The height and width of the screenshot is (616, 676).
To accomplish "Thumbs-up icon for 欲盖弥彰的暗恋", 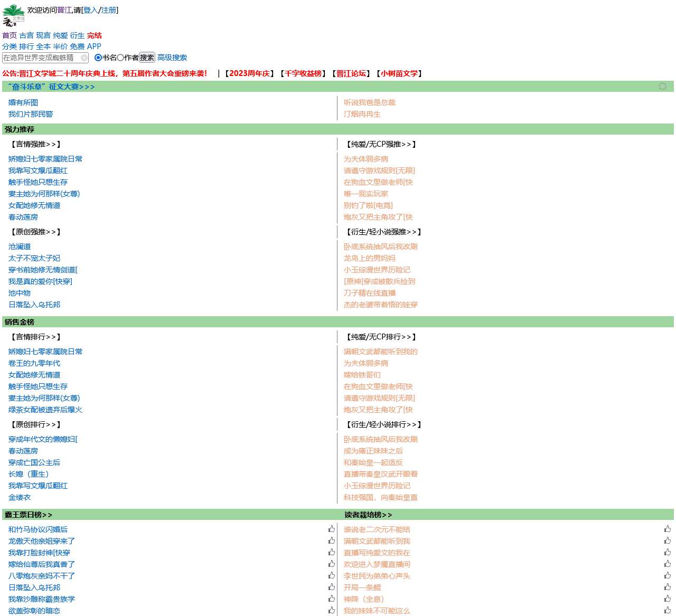I will coord(332,610).
